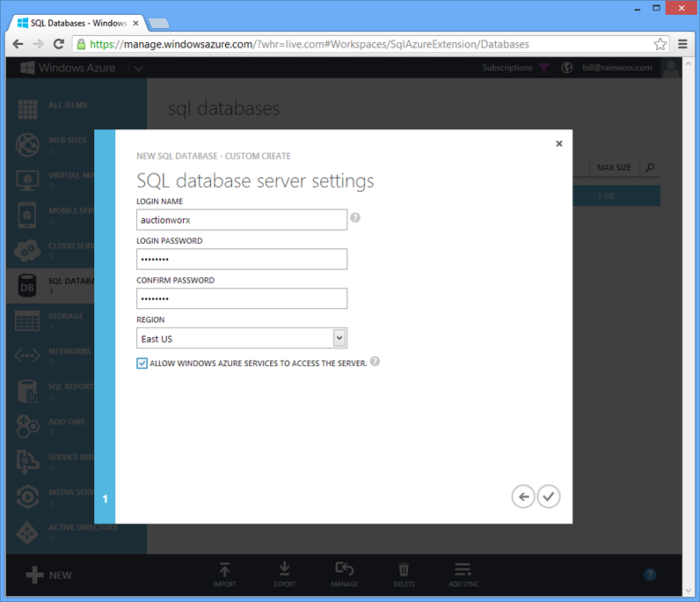The width and height of the screenshot is (700, 602).
Task: Bookmark page with the star icon
Action: click(660, 44)
